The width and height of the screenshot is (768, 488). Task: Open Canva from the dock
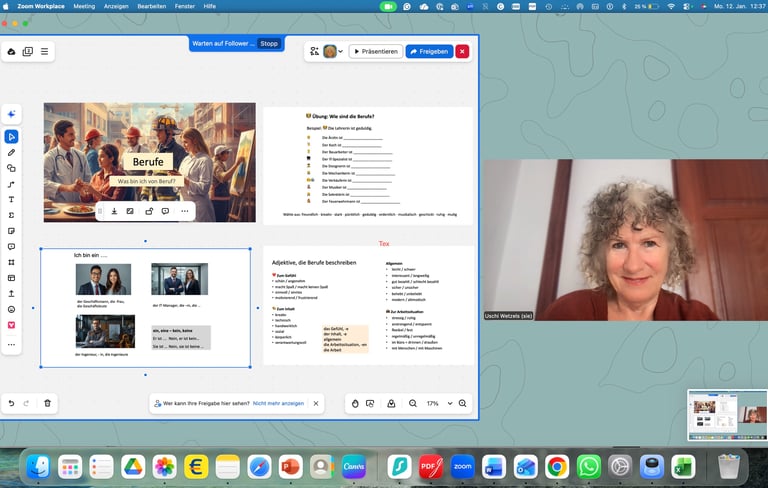(354, 467)
